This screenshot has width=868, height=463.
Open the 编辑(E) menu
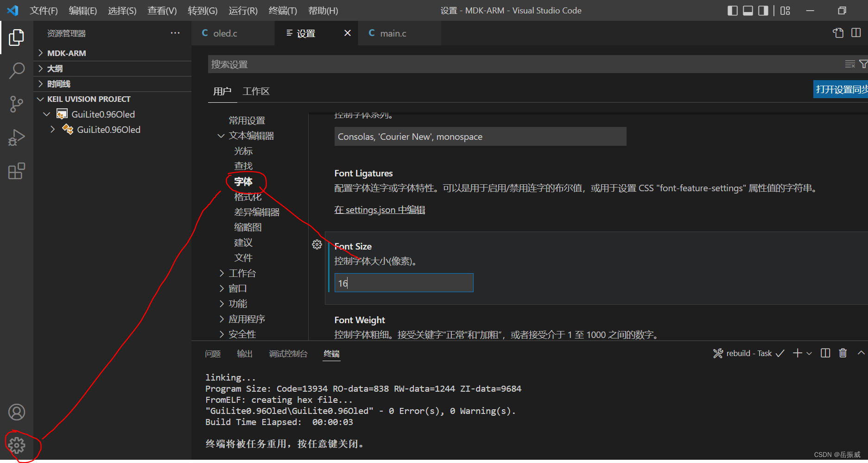point(82,11)
